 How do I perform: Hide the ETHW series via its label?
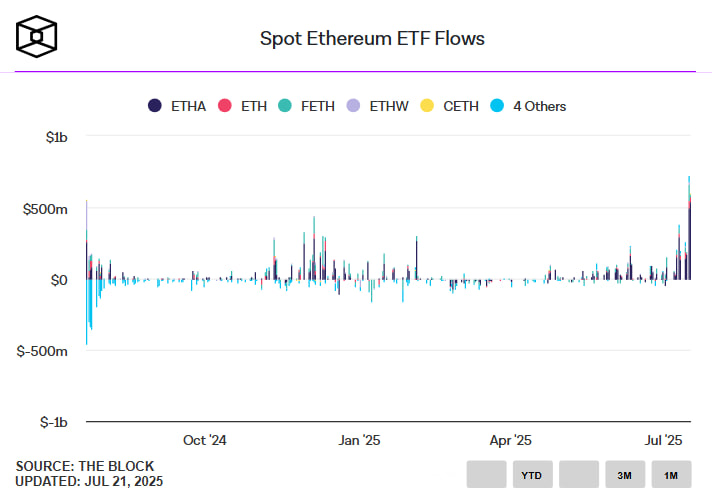pyautogui.click(x=389, y=106)
